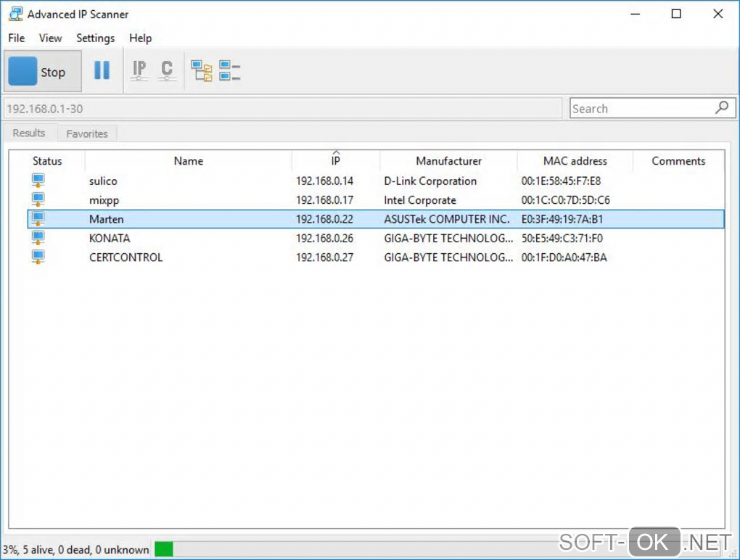740x560 pixels.
Task: Click the class C subnet toolbar icon
Action: 167,71
